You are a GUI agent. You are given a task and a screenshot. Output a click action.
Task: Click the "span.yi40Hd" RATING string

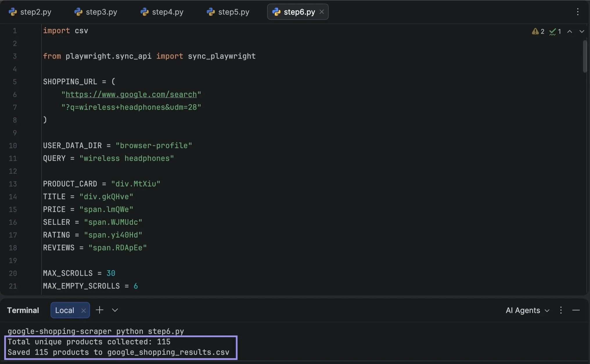pos(113,235)
